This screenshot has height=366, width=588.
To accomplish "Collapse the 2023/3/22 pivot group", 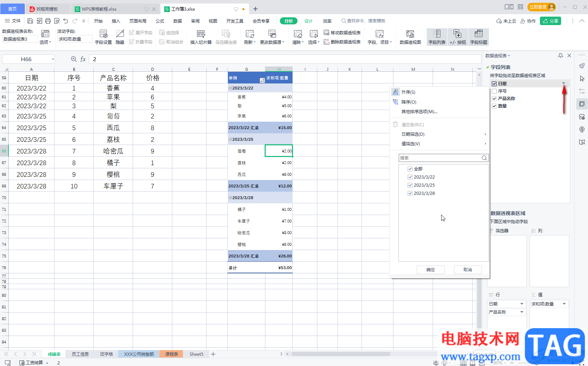I will pyautogui.click(x=230, y=88).
